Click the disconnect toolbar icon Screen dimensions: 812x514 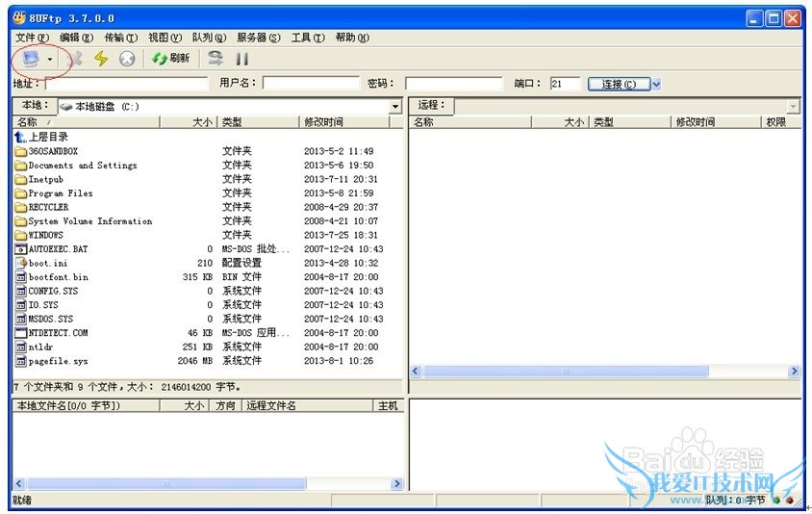pos(76,59)
